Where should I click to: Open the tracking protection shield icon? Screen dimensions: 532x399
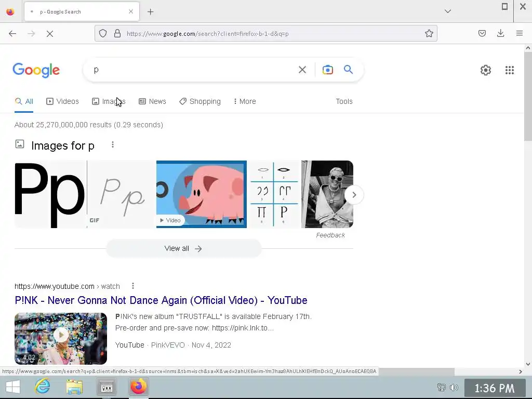tap(103, 33)
